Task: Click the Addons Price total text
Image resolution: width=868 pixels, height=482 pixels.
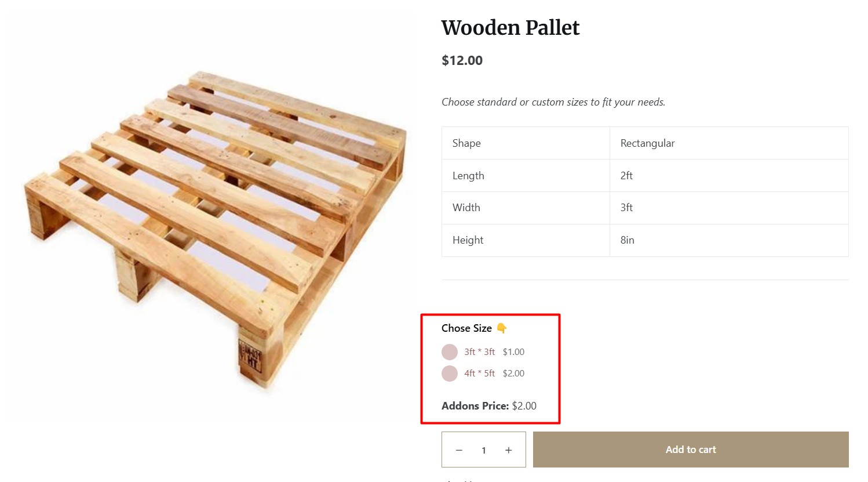Action: pyautogui.click(x=488, y=406)
